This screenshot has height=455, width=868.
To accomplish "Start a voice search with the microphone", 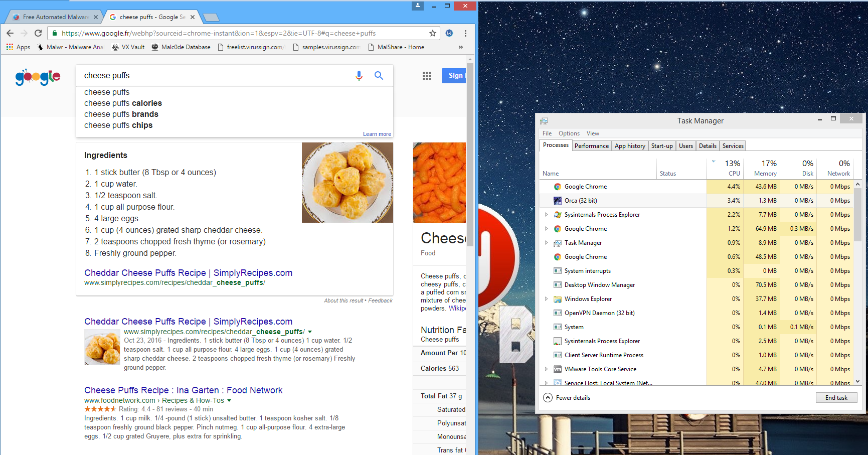I will [359, 76].
